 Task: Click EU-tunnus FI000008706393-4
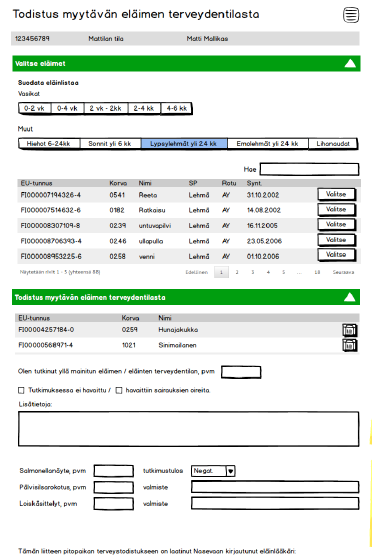pos(51,241)
